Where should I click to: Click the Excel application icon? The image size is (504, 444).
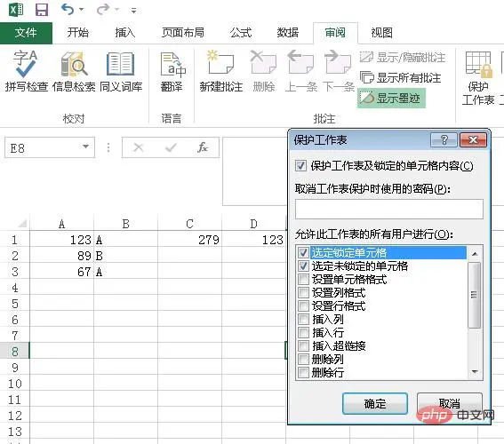tap(16, 9)
